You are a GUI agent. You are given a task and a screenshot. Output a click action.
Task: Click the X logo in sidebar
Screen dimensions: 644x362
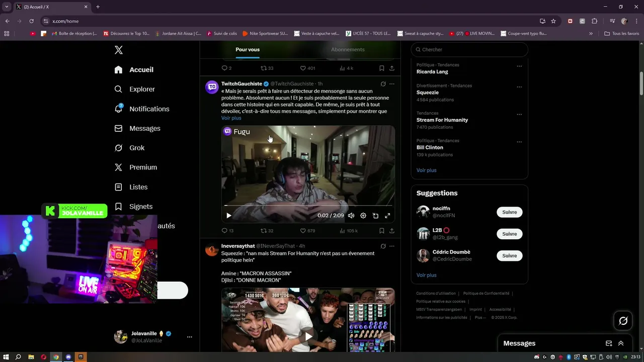(x=119, y=50)
